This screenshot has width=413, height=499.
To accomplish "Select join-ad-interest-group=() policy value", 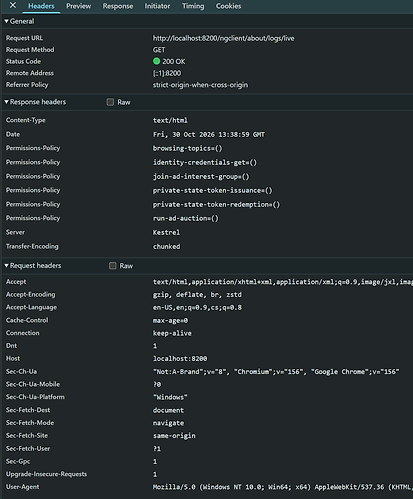I will click(x=201, y=176).
